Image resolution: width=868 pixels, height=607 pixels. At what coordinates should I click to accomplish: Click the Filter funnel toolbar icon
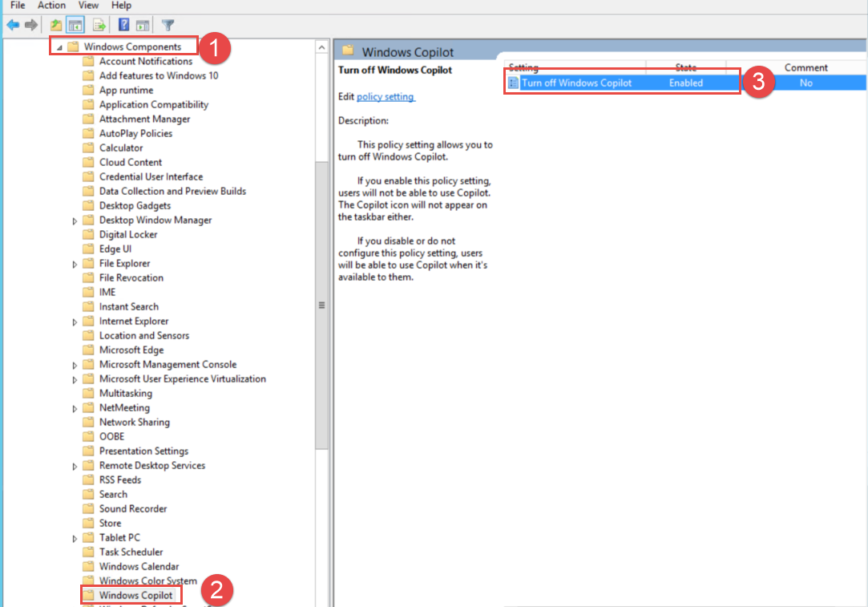click(x=168, y=25)
